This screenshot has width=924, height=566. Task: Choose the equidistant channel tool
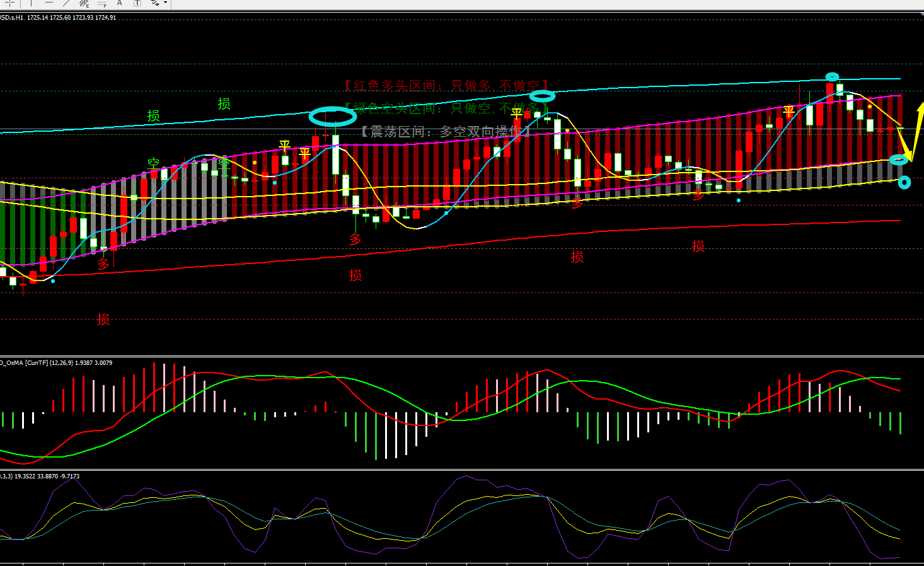(84, 3)
